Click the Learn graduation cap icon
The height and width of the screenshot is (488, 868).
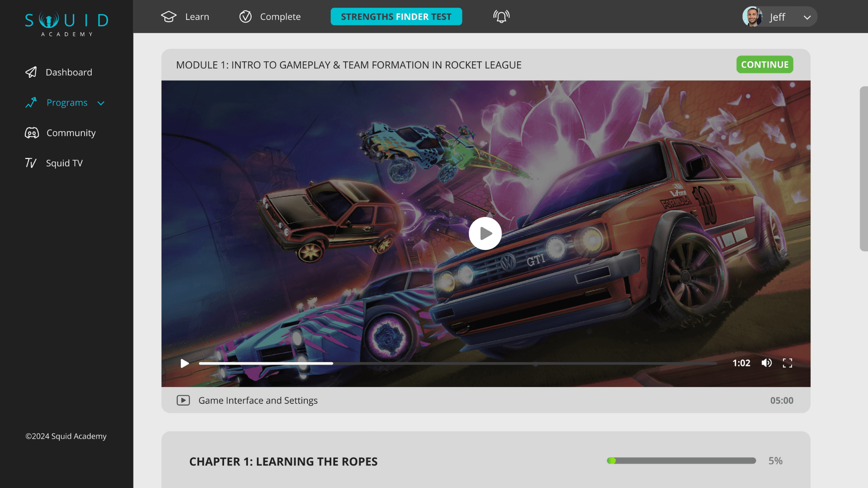point(169,17)
